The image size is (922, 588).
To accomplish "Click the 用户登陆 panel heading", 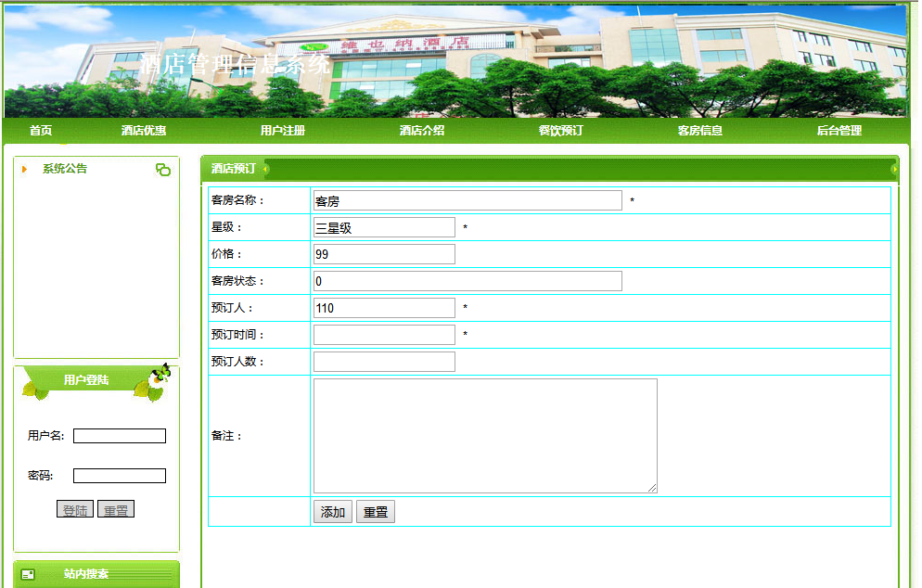I will coord(86,380).
